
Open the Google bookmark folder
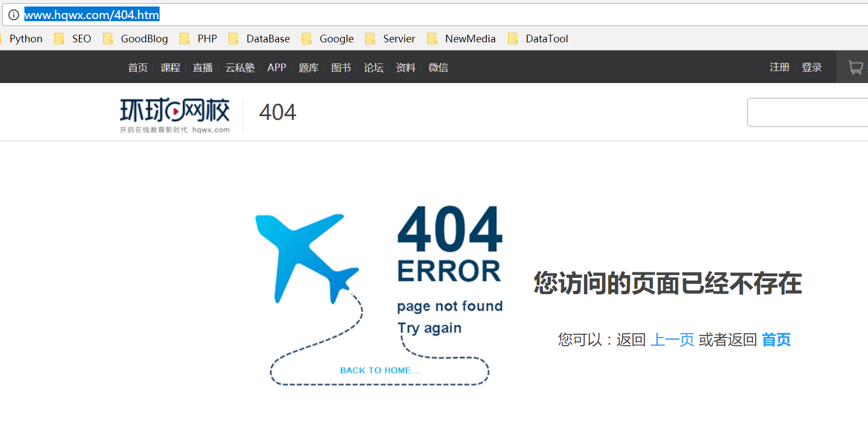click(x=328, y=39)
